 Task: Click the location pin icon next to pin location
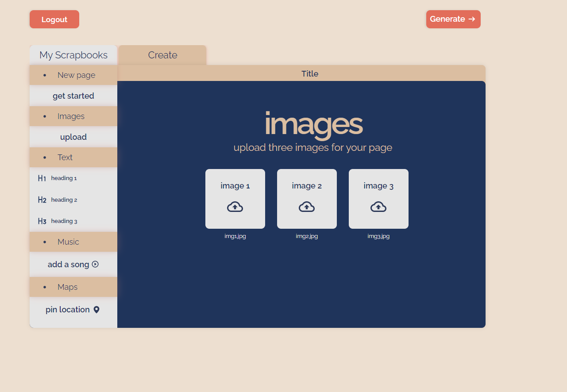(96, 309)
